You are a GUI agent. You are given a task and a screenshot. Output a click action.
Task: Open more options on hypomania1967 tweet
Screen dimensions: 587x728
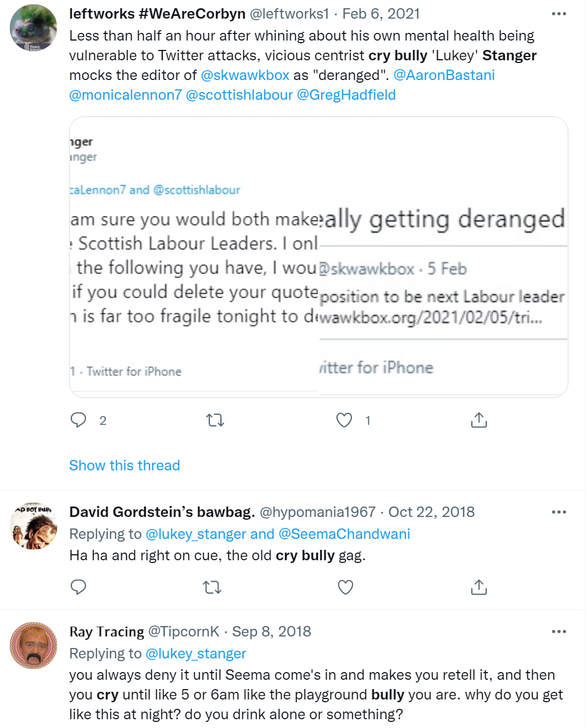click(558, 512)
